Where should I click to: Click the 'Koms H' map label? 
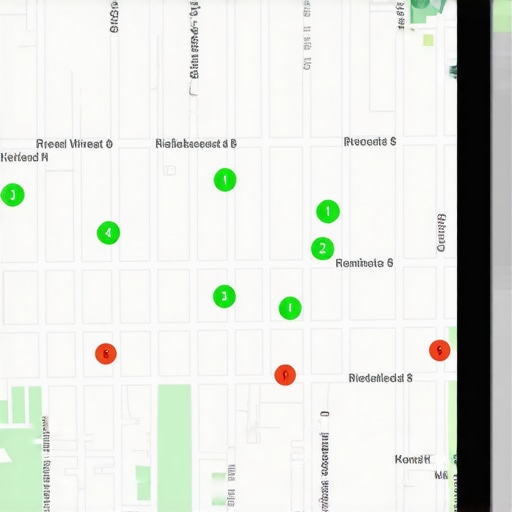pos(412,459)
